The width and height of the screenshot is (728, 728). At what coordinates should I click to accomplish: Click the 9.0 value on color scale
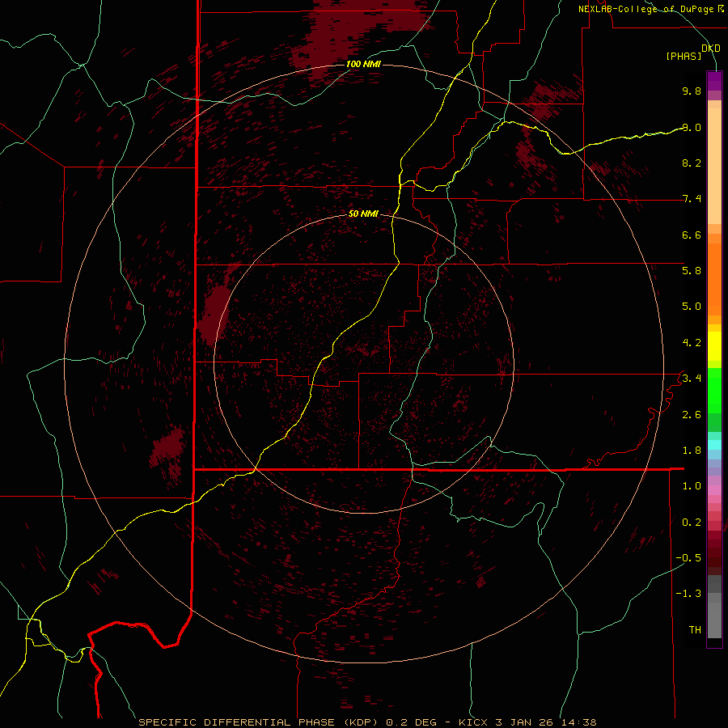point(692,127)
